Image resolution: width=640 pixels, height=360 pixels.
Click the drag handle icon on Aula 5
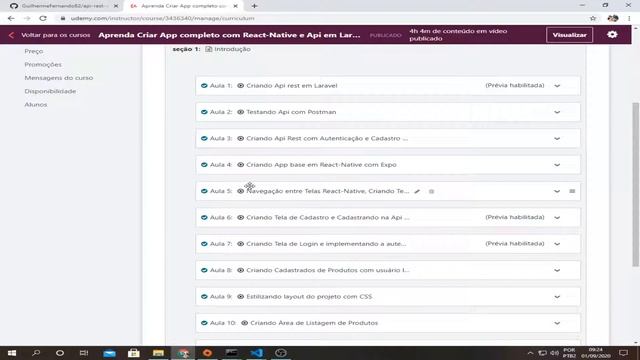572,191
